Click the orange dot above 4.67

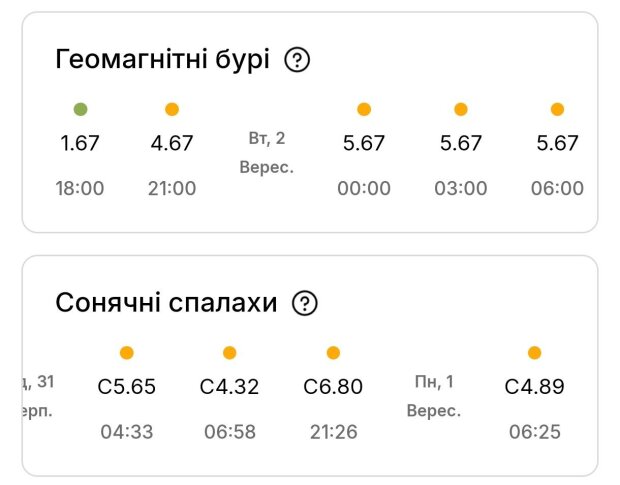click(x=172, y=109)
